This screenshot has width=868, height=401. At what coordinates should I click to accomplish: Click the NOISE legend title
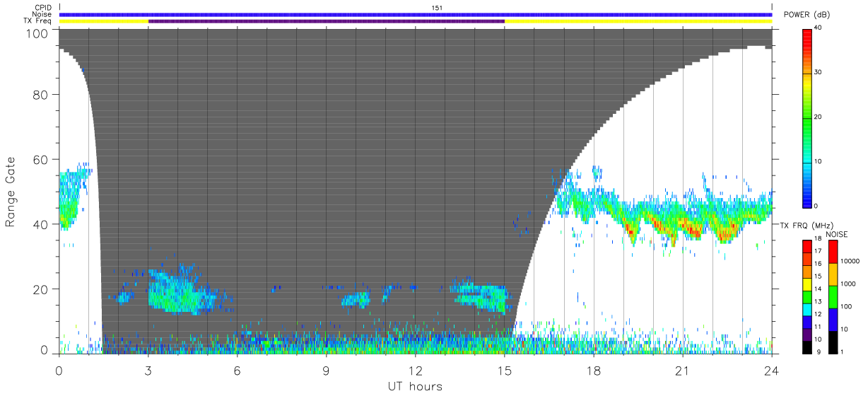click(x=837, y=234)
